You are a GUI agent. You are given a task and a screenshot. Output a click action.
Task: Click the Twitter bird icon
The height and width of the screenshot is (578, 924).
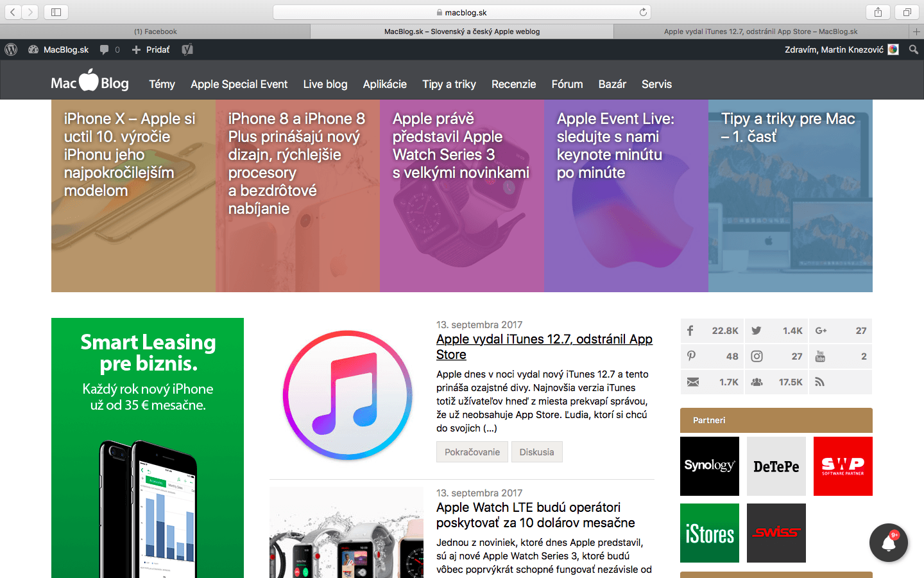click(757, 331)
